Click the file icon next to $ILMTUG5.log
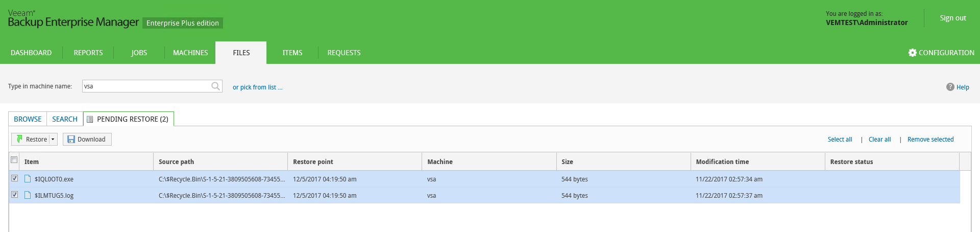980x232 pixels. coord(28,195)
